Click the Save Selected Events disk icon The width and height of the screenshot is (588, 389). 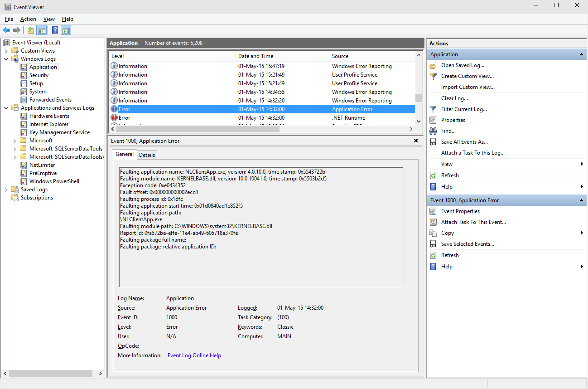click(433, 244)
